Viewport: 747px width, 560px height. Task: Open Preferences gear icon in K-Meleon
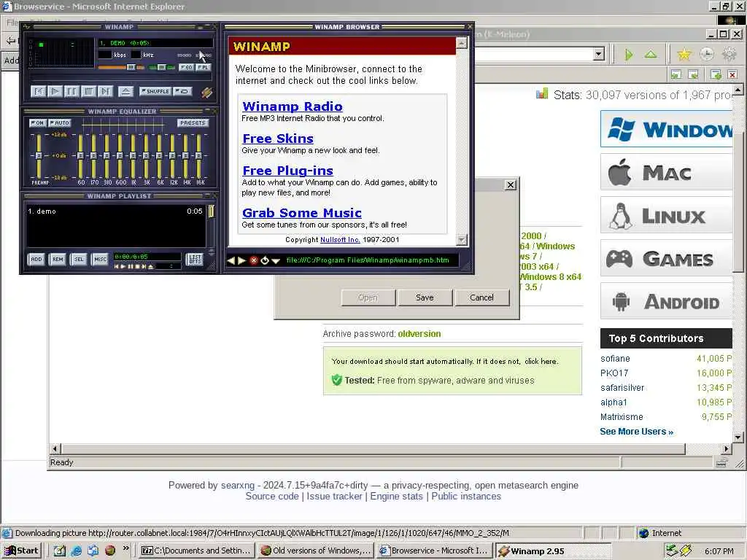tap(729, 54)
